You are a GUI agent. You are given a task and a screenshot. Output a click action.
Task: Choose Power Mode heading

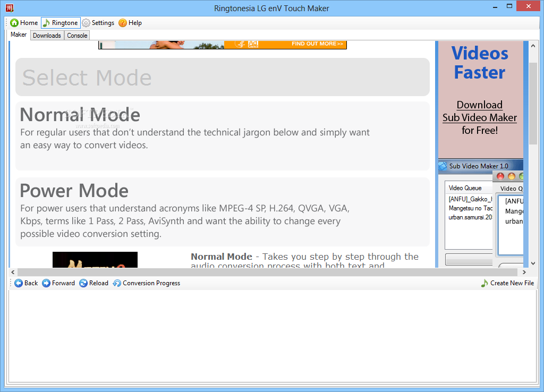coord(74,191)
